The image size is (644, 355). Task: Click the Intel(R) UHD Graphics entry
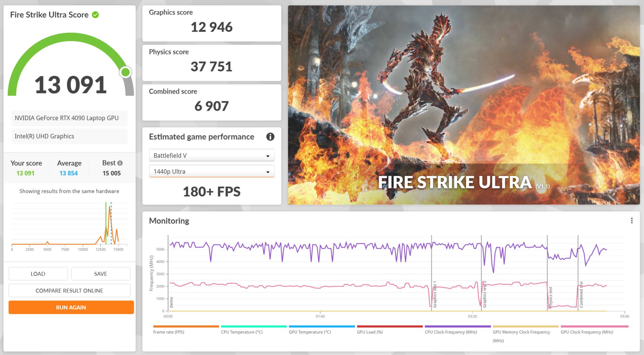(69, 136)
